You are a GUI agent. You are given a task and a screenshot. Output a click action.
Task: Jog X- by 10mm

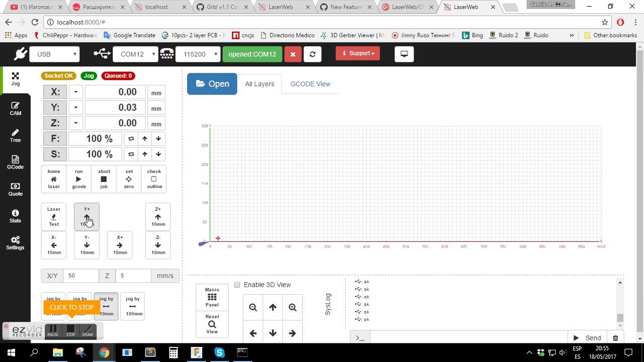click(54, 245)
